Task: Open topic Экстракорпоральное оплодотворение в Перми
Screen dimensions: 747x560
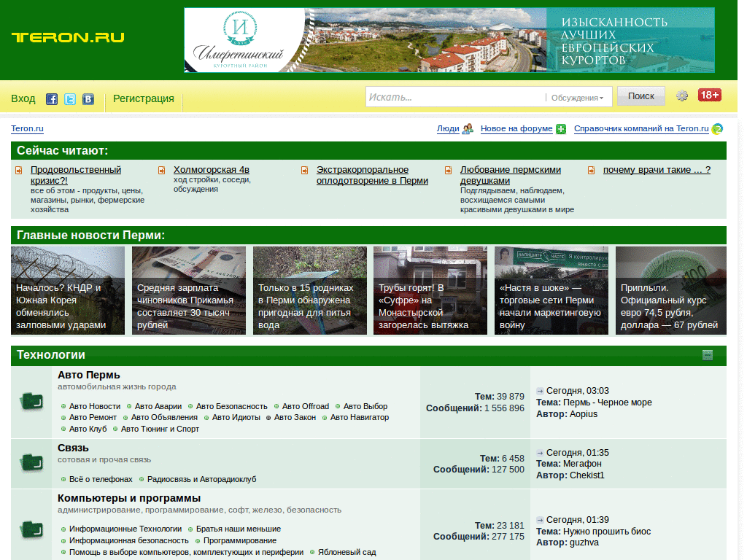Action: 372,175
